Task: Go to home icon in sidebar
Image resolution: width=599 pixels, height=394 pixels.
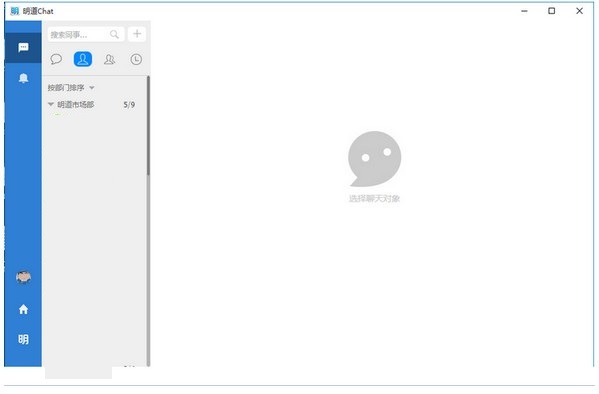Action: point(23,309)
